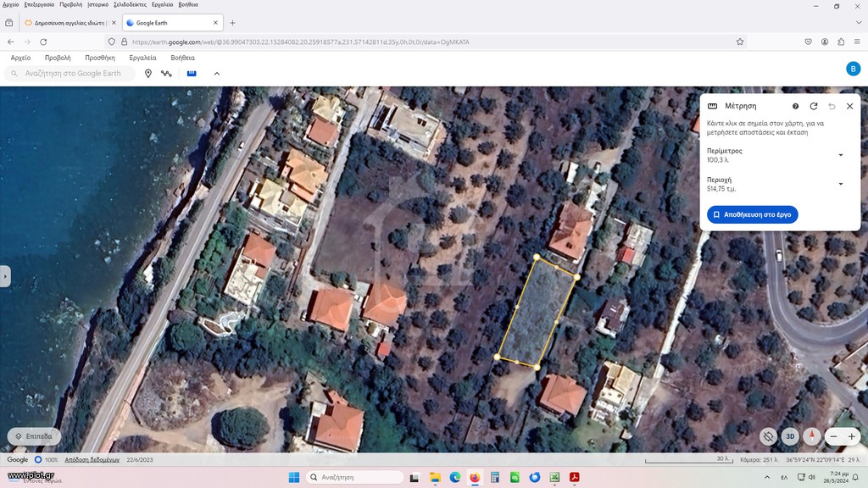Click the site padlock icon
Image resolution: width=868 pixels, height=488 pixels.
point(124,42)
